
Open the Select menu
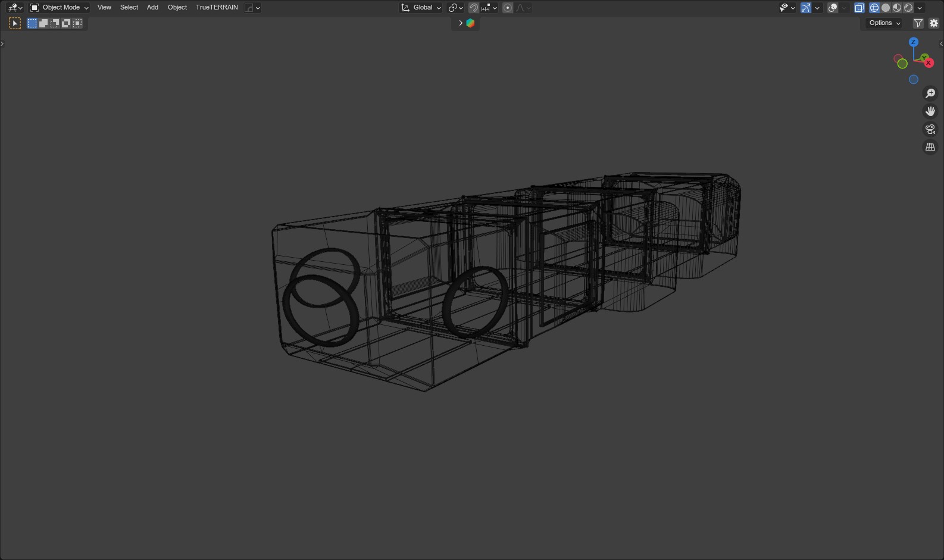[x=129, y=8]
